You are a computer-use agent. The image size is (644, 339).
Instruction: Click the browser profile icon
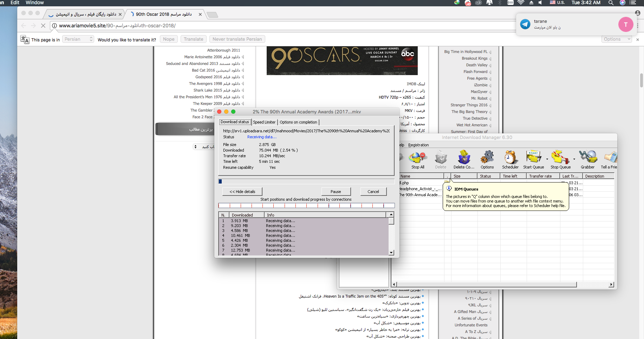638,13
